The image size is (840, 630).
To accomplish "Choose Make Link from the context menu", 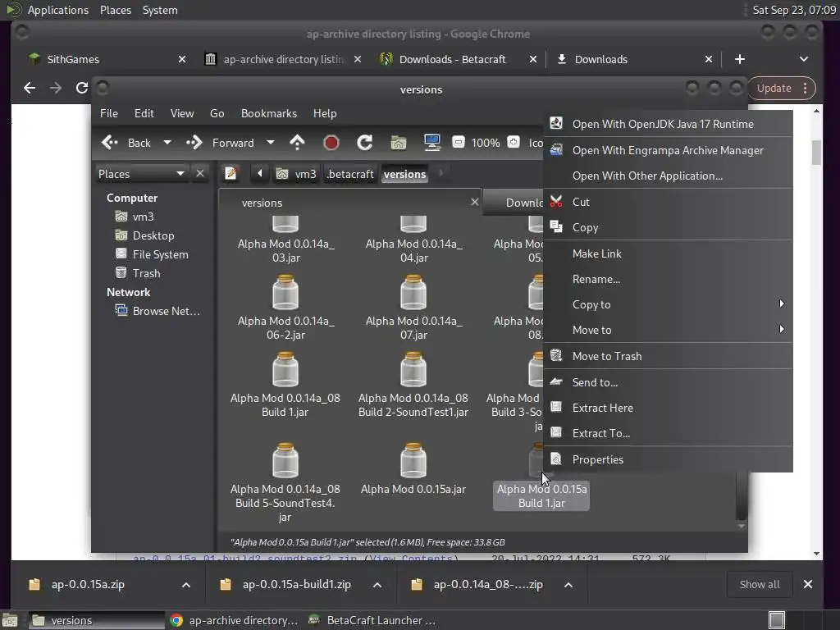I will tap(668, 254).
